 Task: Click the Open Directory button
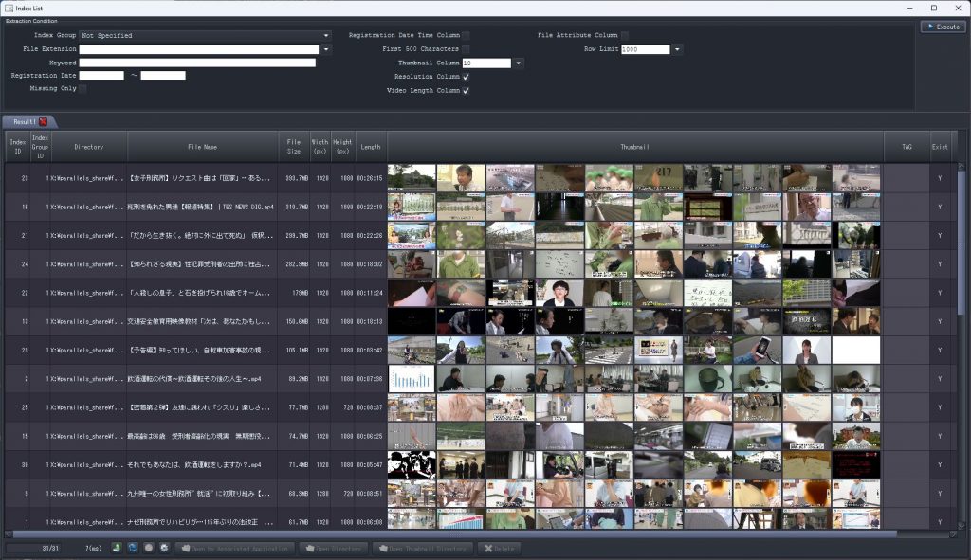click(x=333, y=548)
